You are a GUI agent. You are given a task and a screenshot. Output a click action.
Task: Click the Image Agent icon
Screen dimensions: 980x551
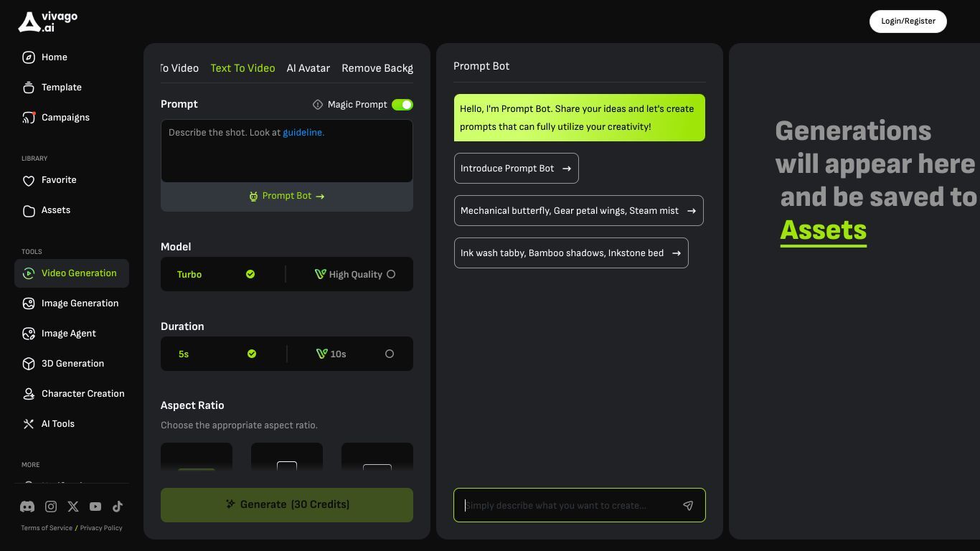tap(29, 334)
